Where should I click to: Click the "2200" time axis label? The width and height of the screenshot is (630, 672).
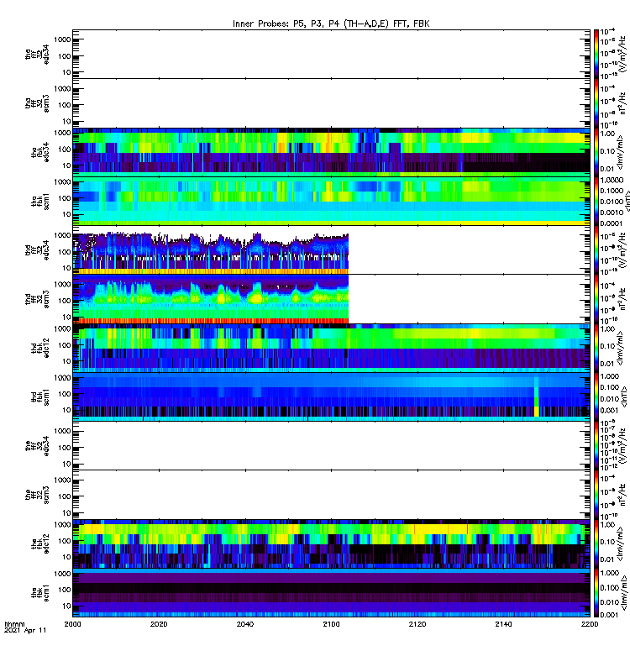click(590, 624)
